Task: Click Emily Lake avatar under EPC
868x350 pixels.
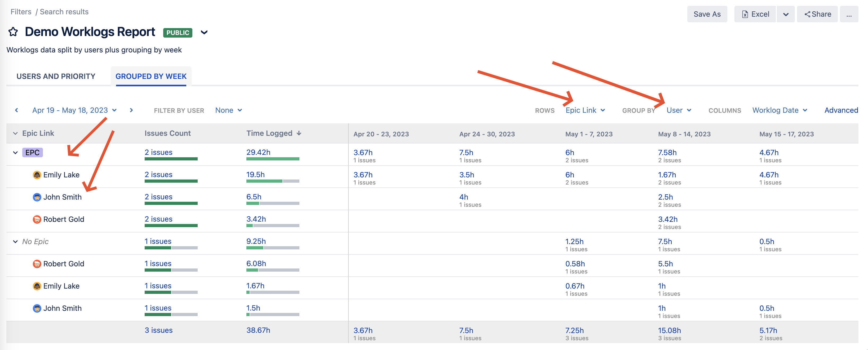Action: (x=37, y=175)
